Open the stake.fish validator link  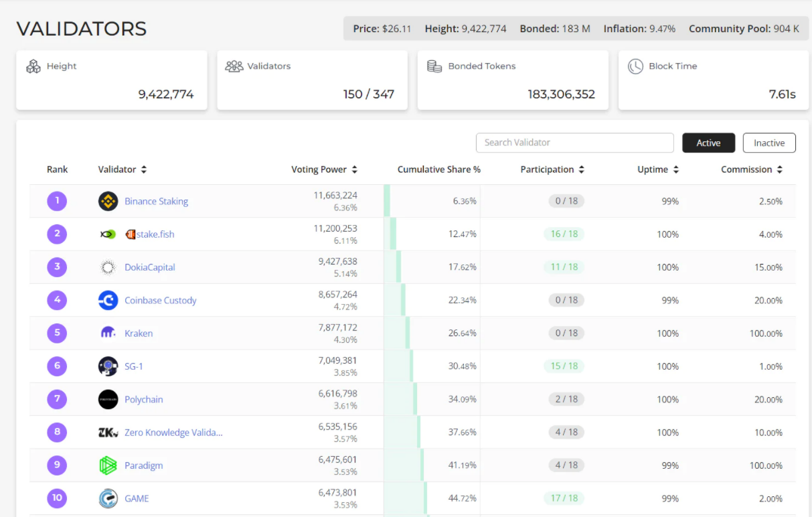tap(155, 234)
